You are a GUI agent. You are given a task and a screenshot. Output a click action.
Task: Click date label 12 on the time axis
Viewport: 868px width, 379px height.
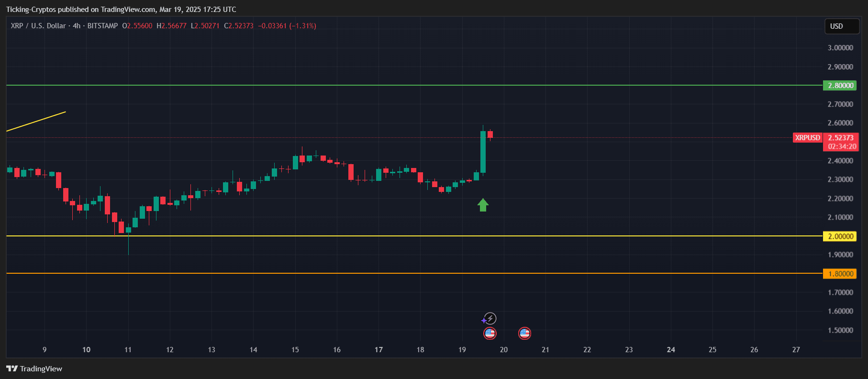pos(170,350)
